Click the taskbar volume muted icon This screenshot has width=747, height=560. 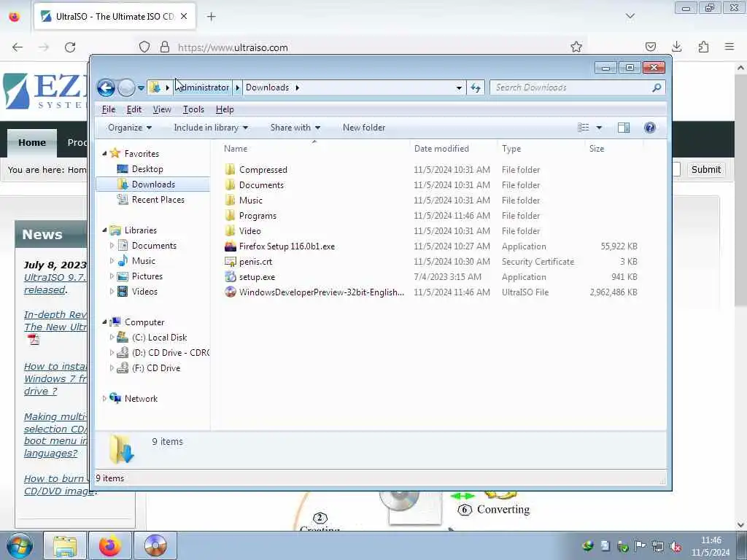[x=676, y=547]
